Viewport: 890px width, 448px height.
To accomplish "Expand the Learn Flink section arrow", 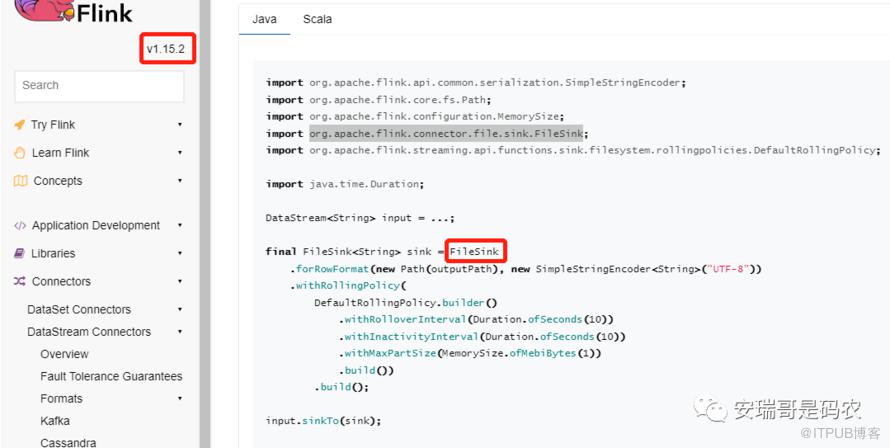I will 180,153.
